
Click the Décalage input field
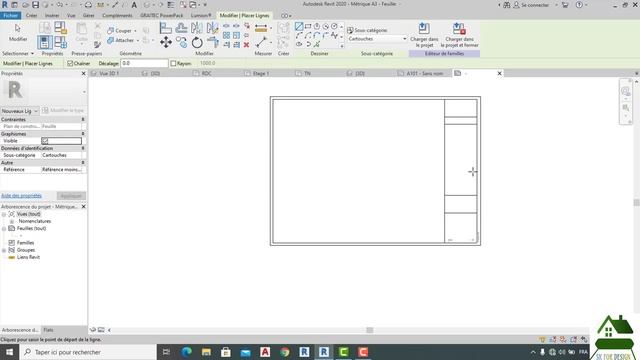[x=144, y=63]
